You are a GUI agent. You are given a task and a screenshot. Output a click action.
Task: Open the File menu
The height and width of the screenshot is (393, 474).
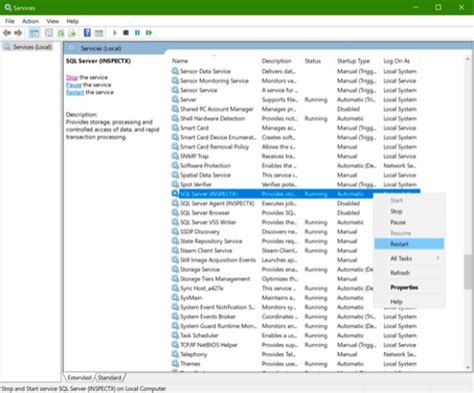tap(10, 21)
